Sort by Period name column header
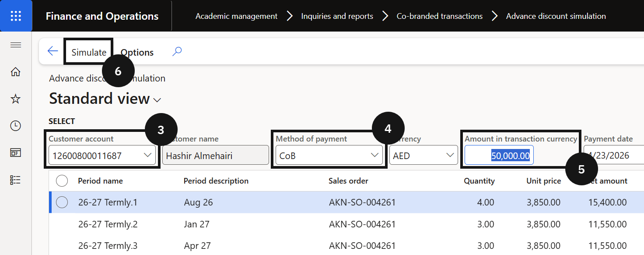Screen dimensions: 644x255 [x=100, y=181]
